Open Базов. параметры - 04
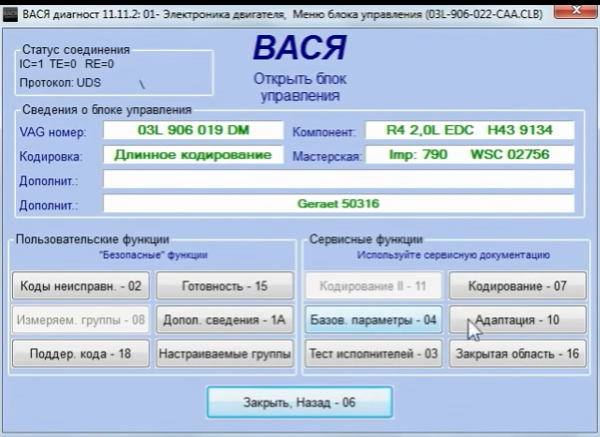The image size is (600, 437). click(373, 320)
